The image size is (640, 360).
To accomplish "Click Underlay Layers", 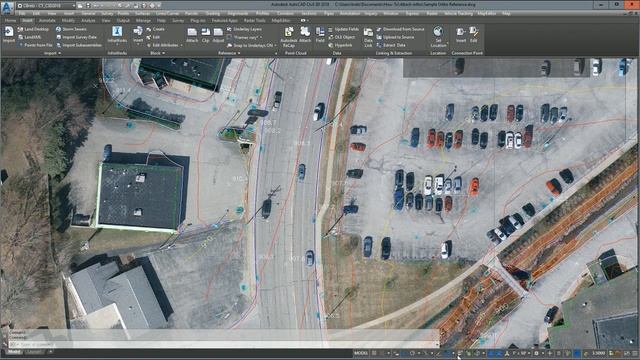I will 244,29.
